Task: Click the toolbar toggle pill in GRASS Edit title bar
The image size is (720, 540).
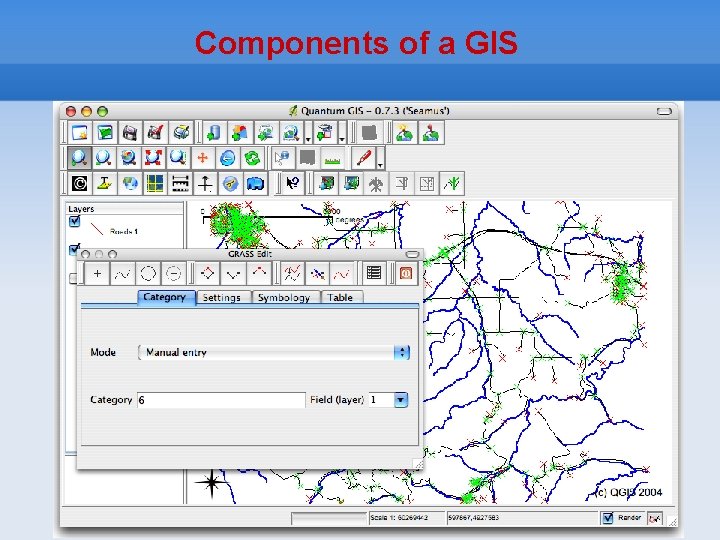Action: pos(412,254)
